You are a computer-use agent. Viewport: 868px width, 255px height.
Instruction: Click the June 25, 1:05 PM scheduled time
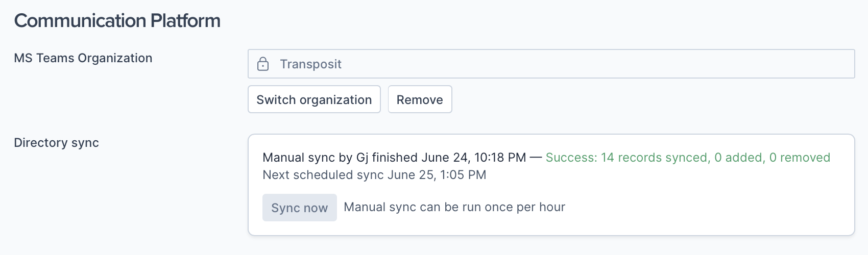coord(437,175)
